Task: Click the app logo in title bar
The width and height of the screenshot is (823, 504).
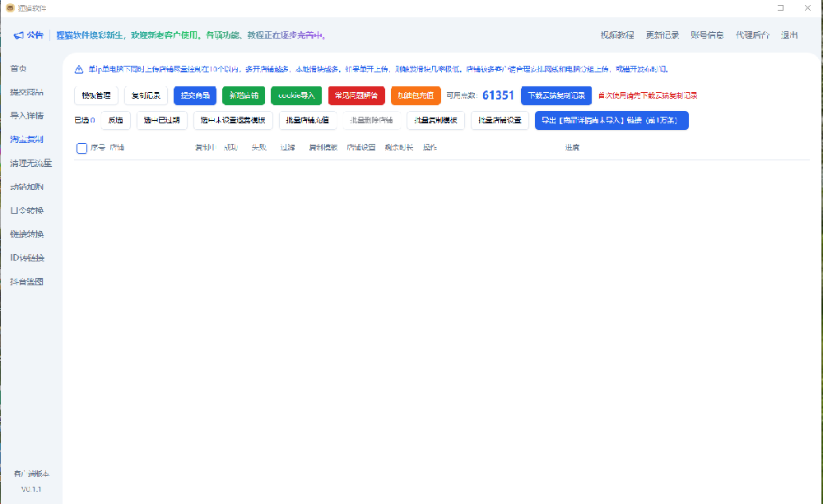Action: point(10,8)
